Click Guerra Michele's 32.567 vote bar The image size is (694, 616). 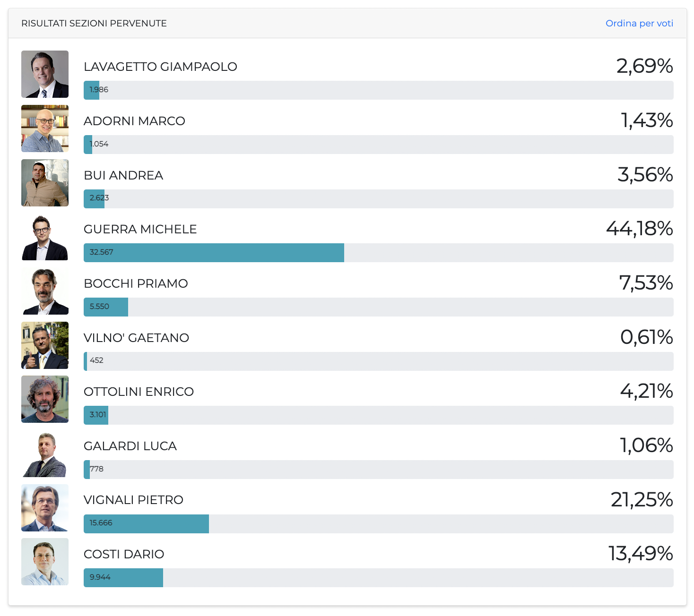coord(214,253)
